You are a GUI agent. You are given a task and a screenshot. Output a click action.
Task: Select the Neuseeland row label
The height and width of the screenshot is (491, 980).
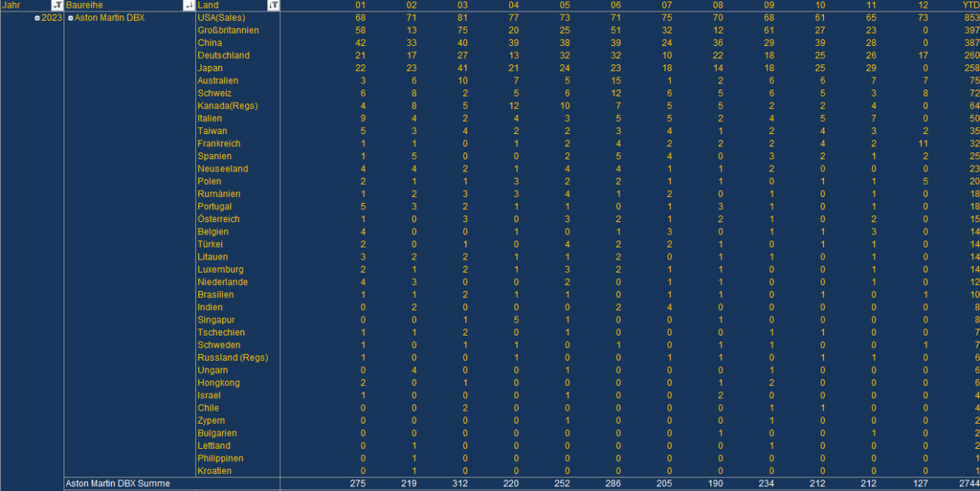pyautogui.click(x=223, y=169)
